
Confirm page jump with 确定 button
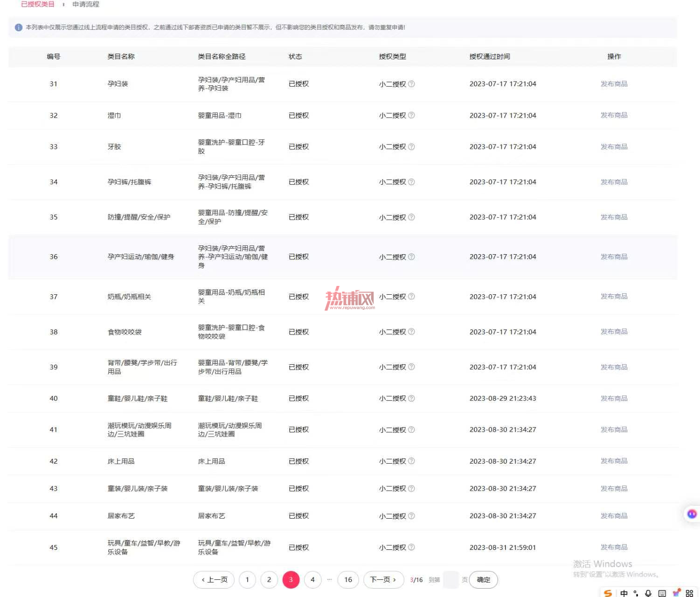pyautogui.click(x=484, y=580)
